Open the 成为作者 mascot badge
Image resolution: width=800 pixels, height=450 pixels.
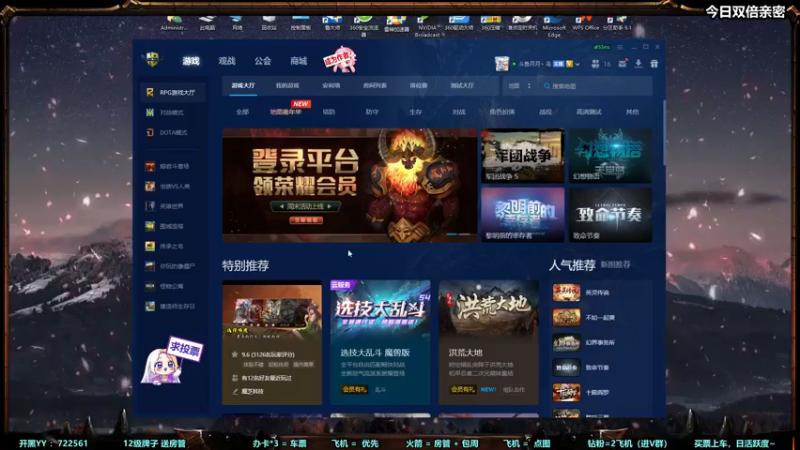click(339, 60)
